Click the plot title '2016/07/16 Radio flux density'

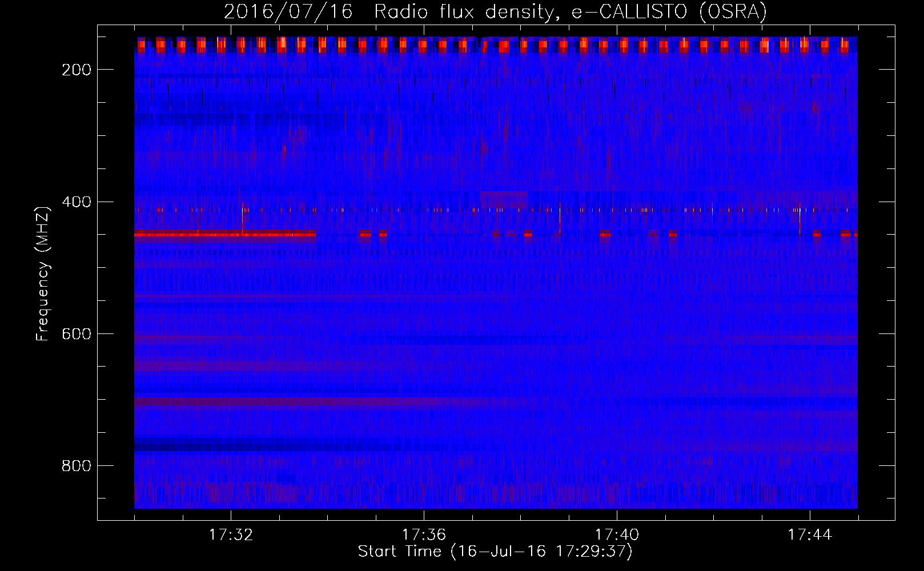(x=495, y=11)
